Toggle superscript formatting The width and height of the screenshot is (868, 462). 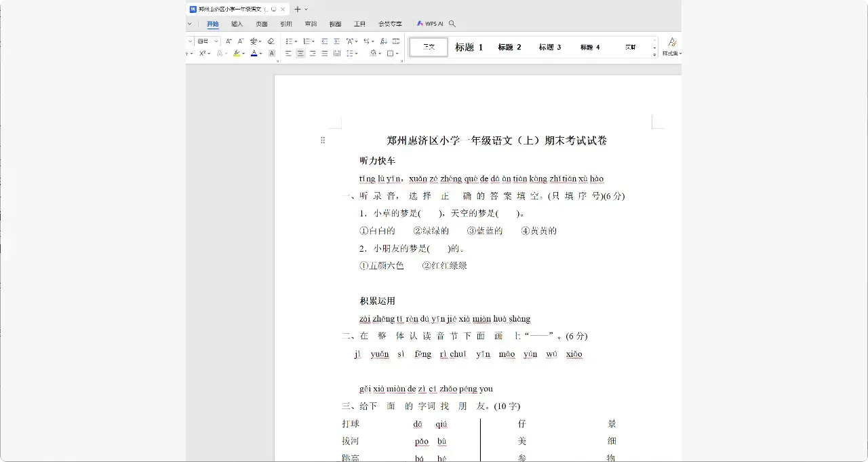click(x=202, y=54)
